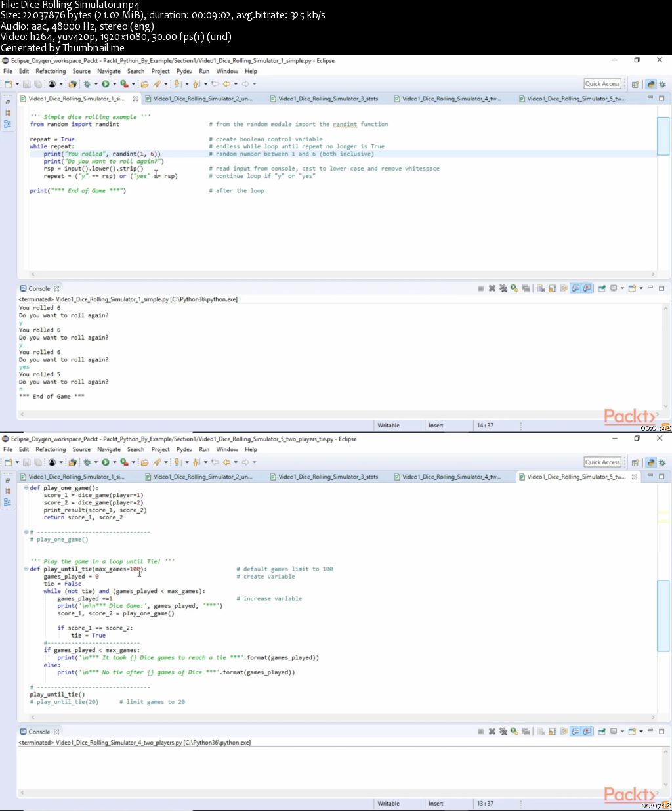Maximize the upper Console view panel
Screen dimensions: 672x811
point(661,288)
